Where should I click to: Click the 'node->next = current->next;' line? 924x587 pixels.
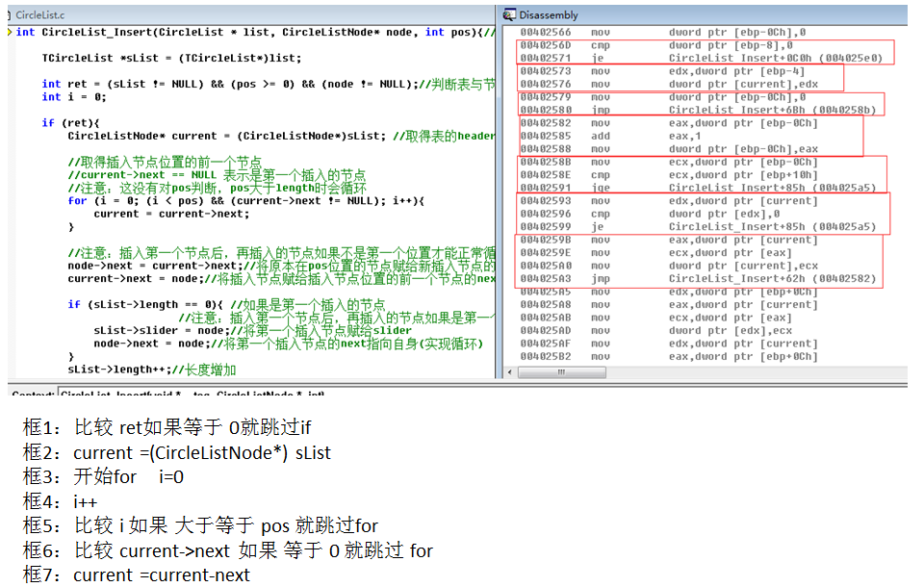(281, 266)
